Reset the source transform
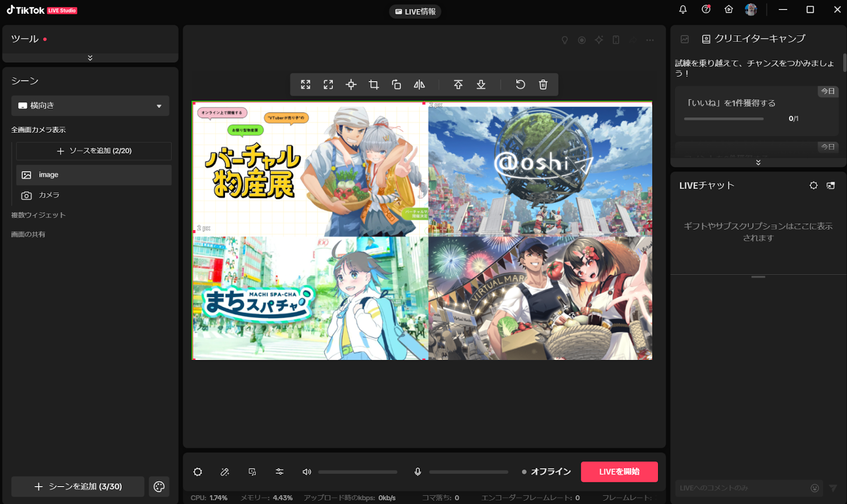The width and height of the screenshot is (847, 504). point(520,85)
